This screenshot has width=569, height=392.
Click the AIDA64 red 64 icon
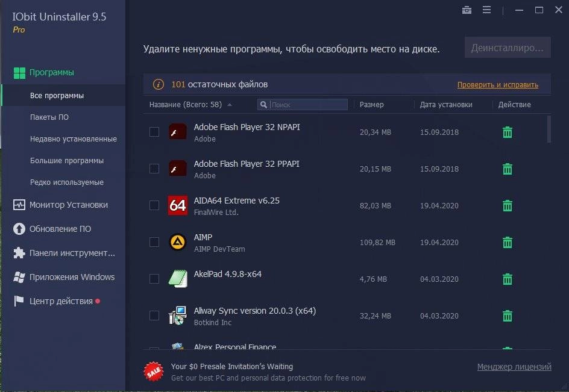tap(178, 205)
